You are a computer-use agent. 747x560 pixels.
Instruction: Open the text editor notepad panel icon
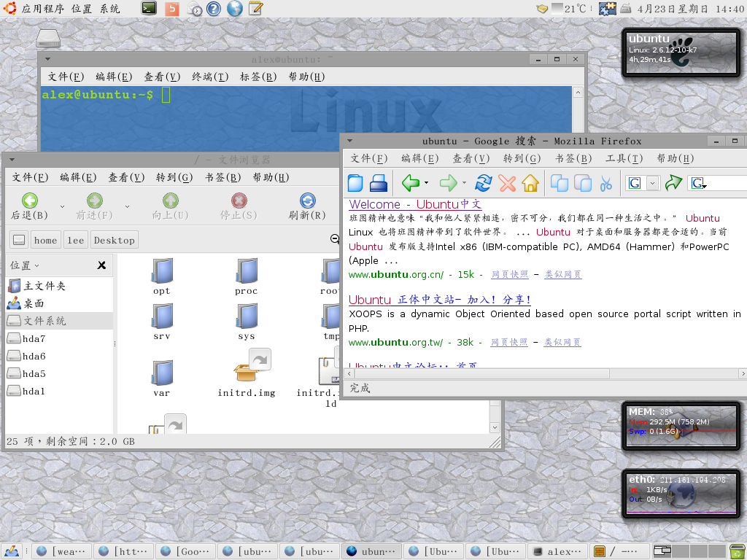[256, 8]
